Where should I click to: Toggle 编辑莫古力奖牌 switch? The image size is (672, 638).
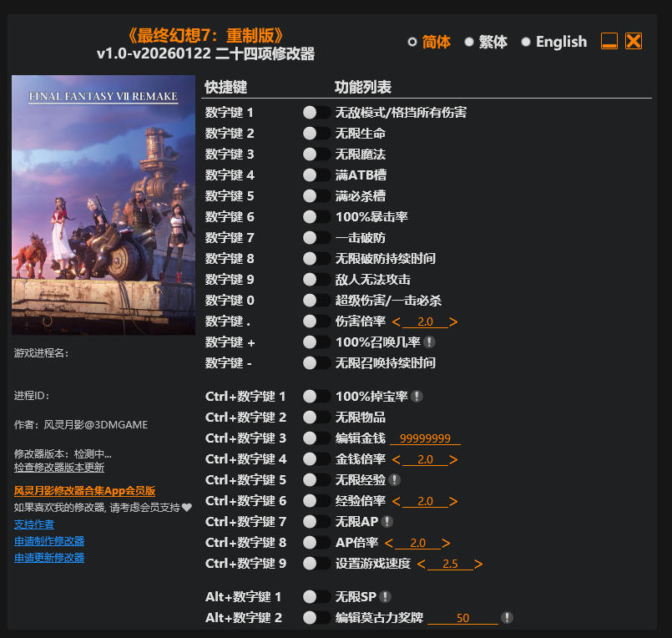coord(316,618)
